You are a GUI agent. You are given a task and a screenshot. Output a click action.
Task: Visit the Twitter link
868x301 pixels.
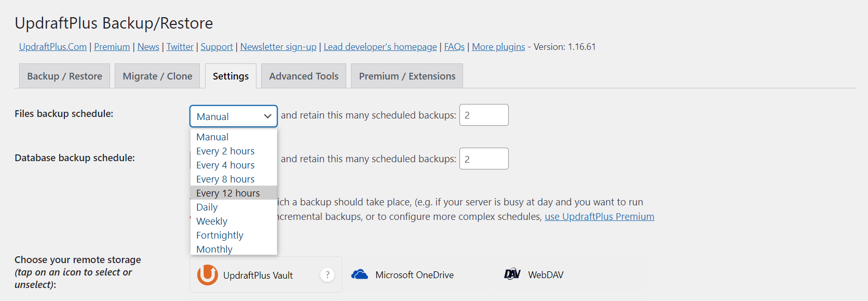click(180, 47)
